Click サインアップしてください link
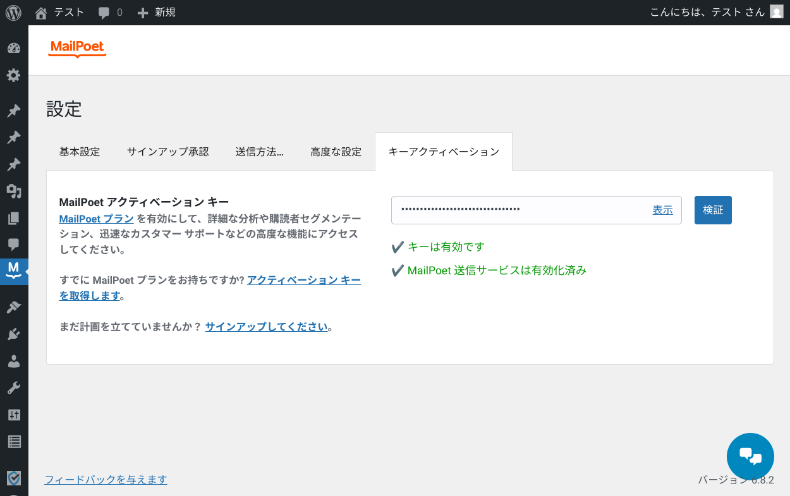 coord(267,327)
